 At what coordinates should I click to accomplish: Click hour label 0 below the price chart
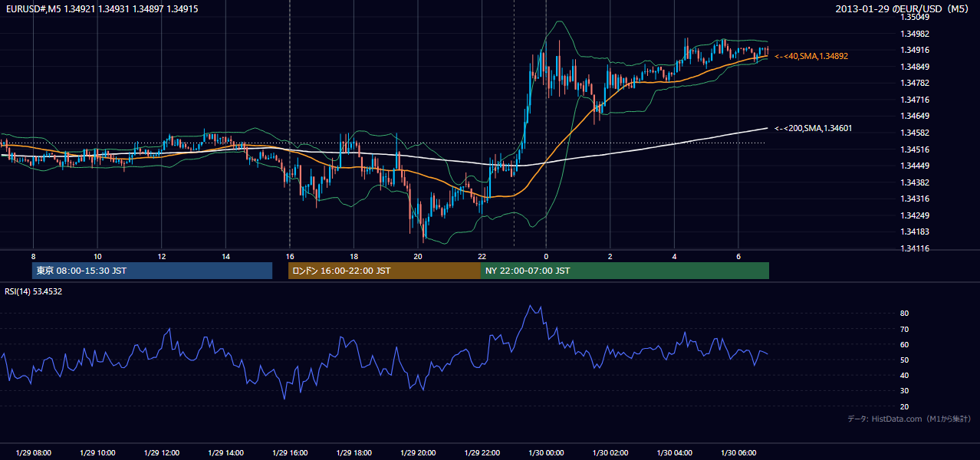tap(546, 256)
